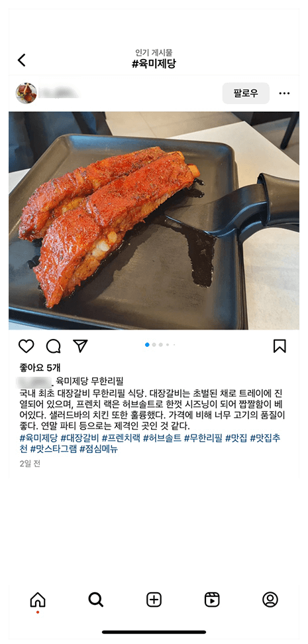Go to Home tab in bottom bar
Image resolution: width=308 pixels, height=644 pixels.
[x=38, y=600]
